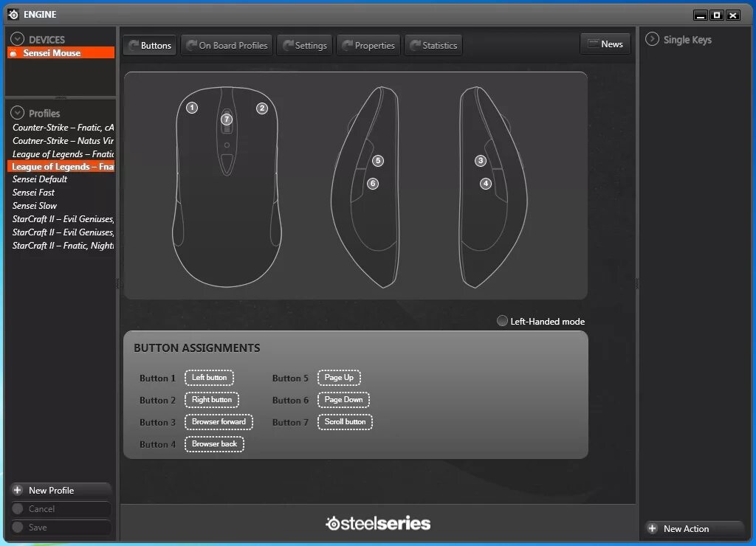
Task: Minimize the Engine window
Action: coord(701,15)
